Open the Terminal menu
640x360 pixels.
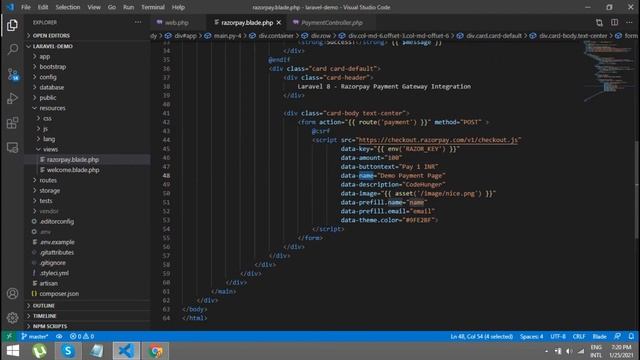click(x=153, y=7)
